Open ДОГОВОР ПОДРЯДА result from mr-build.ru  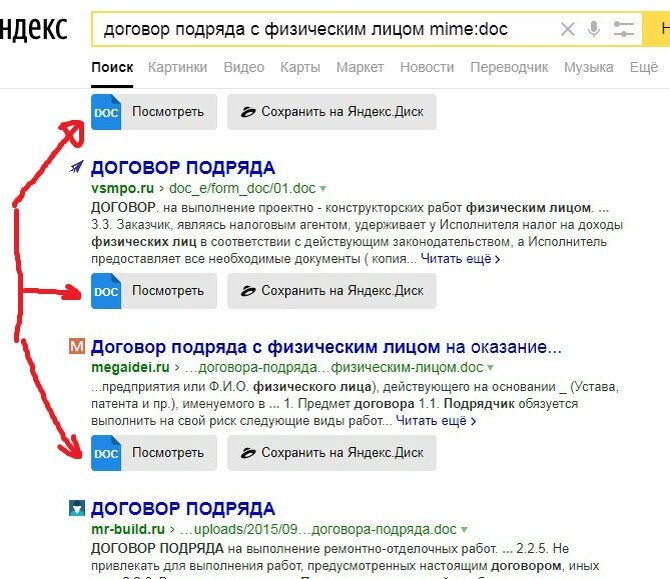183,509
